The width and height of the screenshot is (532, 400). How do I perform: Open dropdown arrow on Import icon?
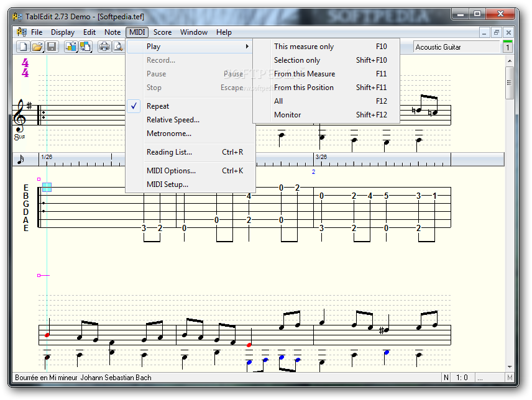point(77,51)
